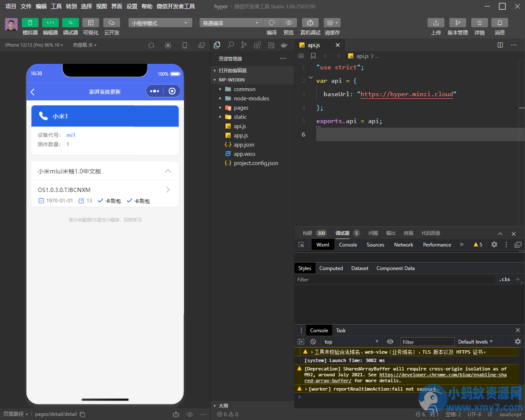Viewport: 525px width, 420px height.
Task: Open the 普通编译 compile mode dropdown
Action: (x=231, y=23)
